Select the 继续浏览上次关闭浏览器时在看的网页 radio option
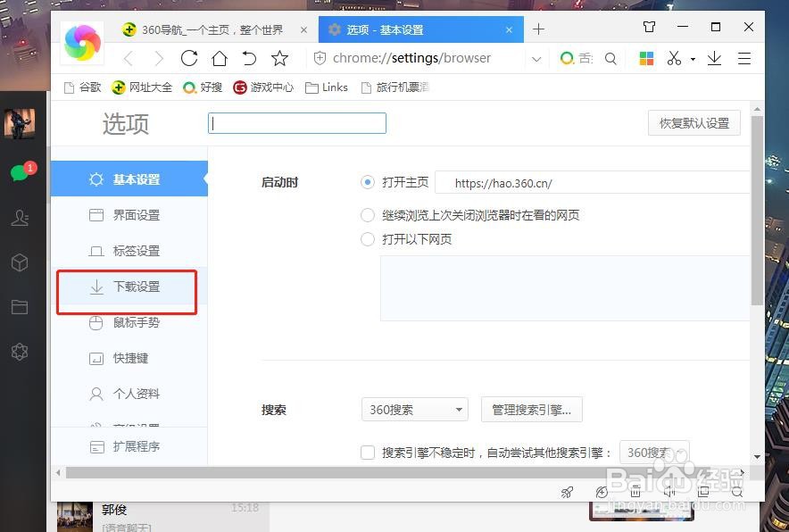Viewport: 789px width, 532px height. 367,214
